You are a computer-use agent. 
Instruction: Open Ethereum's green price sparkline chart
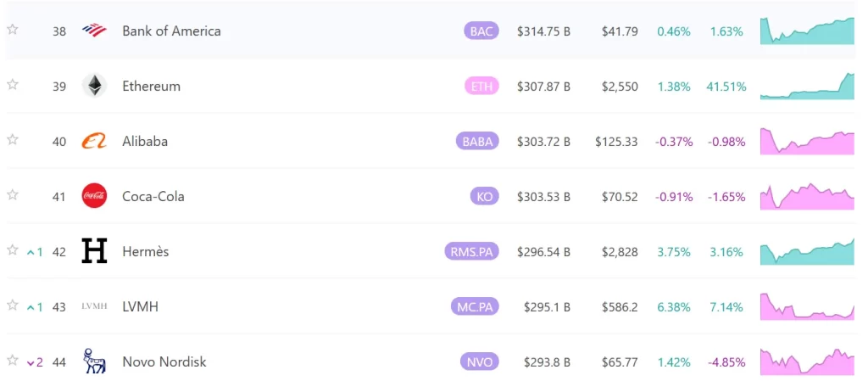coord(807,86)
